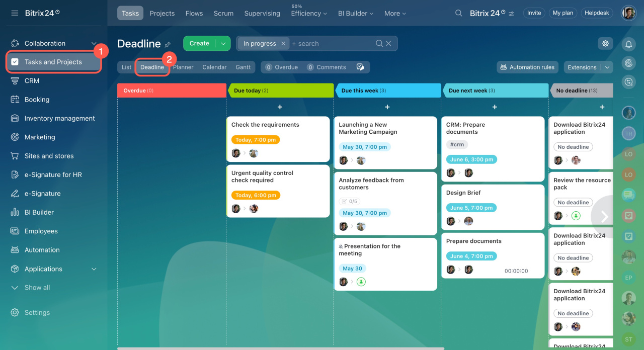Switch to the Planner view
This screenshot has height=350, width=644.
point(183,67)
